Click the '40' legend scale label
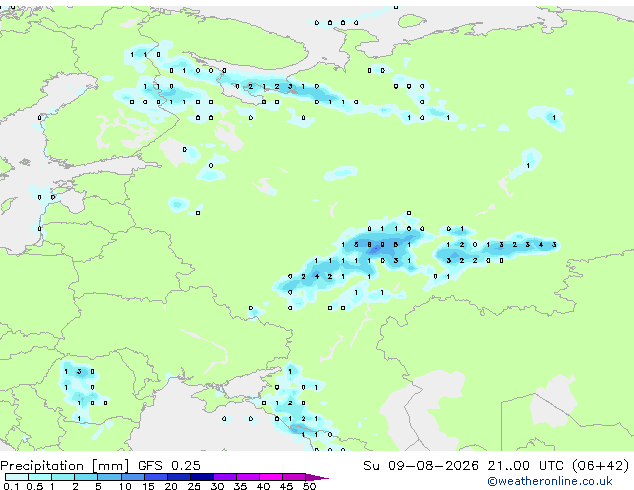634x490 pixels. 263,486
